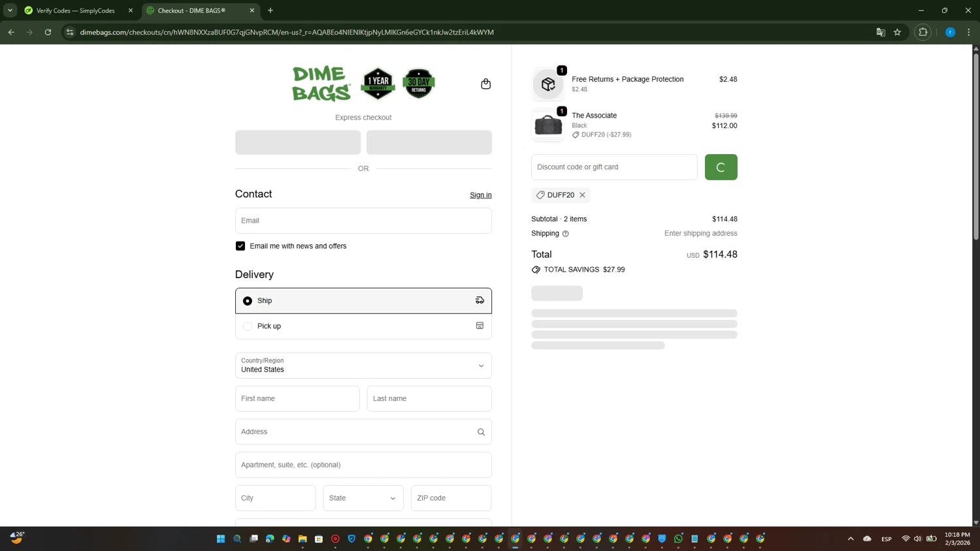Click the Subtotal 2 items label

(559, 219)
